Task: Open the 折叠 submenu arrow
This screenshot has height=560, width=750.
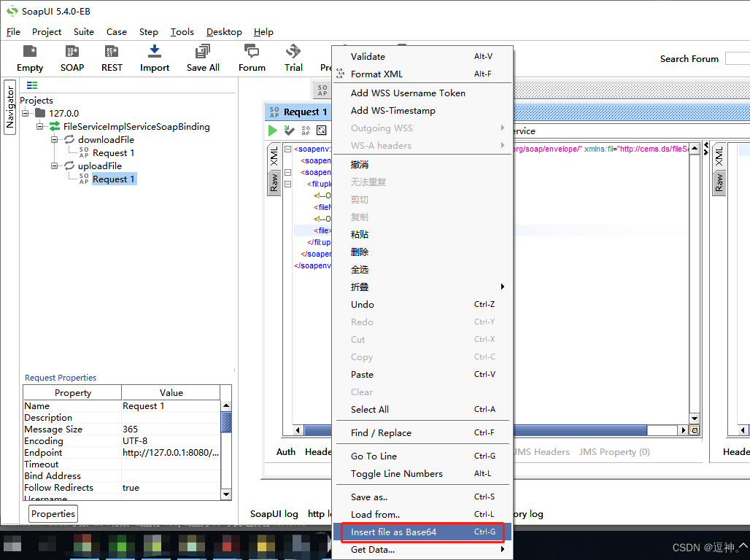Action: 503,287
